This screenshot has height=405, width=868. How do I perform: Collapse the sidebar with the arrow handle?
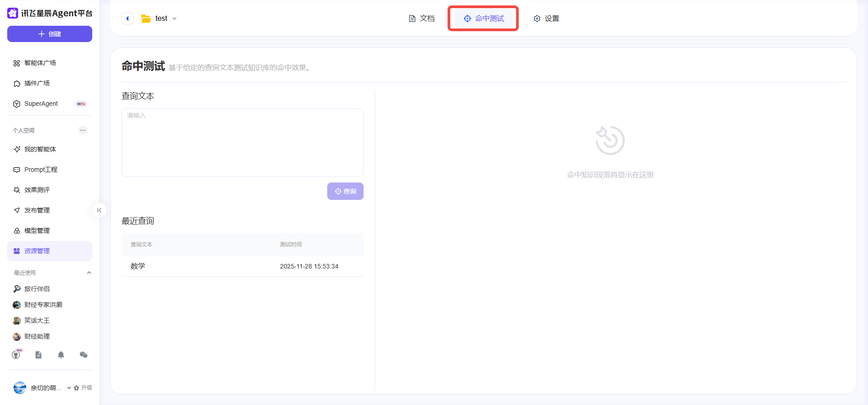[x=99, y=210]
